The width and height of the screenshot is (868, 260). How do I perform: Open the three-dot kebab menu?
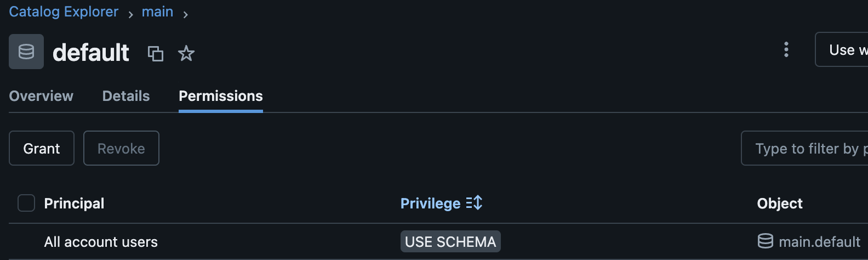(786, 49)
